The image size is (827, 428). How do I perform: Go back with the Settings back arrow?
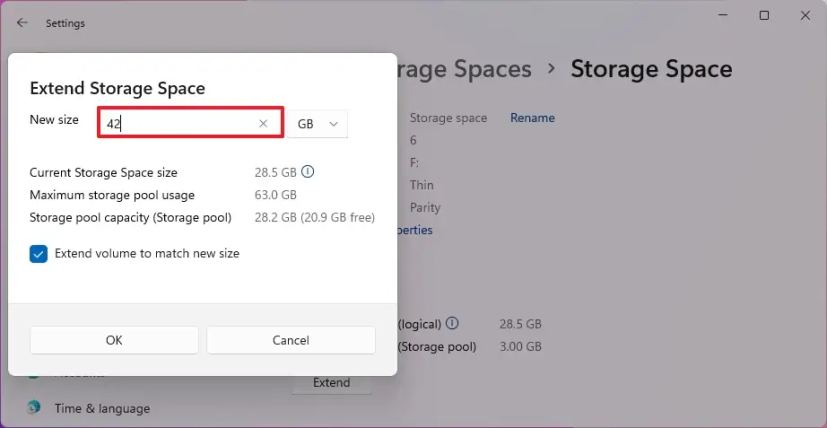(22, 23)
